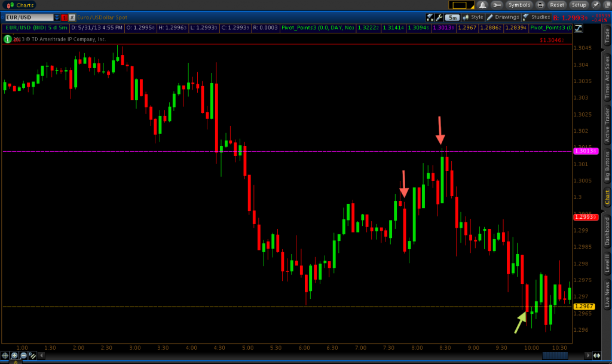Click the B: 1.29939 bid quote
The width and height of the screenshot is (612, 364).
tap(570, 18)
